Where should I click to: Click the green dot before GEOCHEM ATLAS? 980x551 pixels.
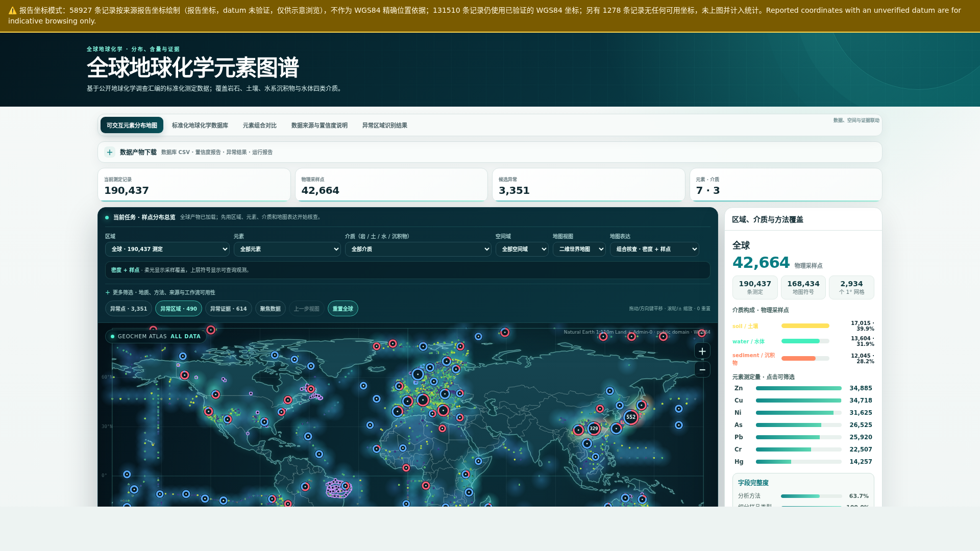tap(113, 337)
